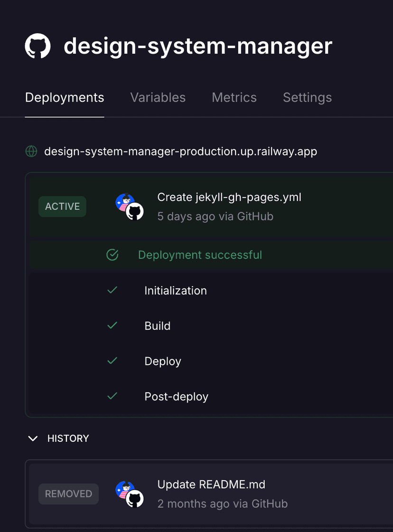Screen dimensions: 393x532
Task: Click the globe icon next to the domain
Action: [31, 152]
